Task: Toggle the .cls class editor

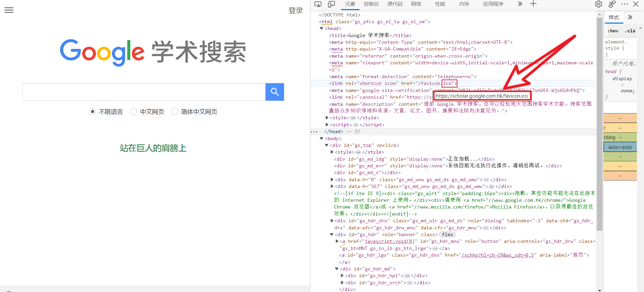Action: 630,31
